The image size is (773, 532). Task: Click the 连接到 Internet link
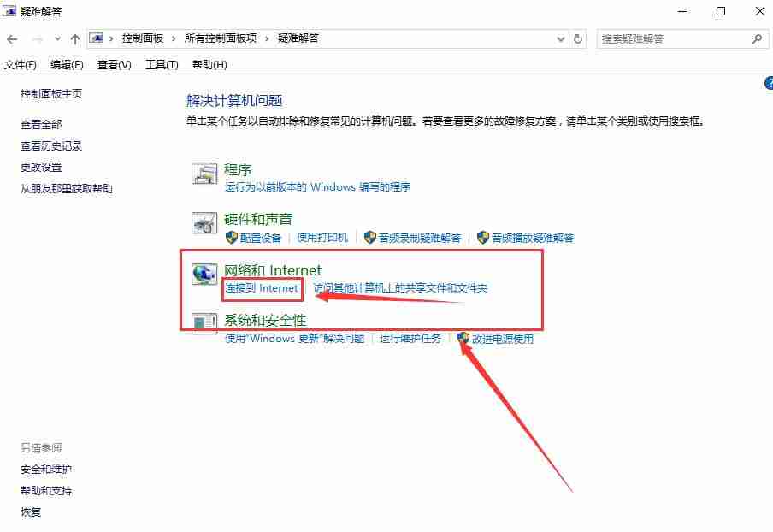point(262,290)
